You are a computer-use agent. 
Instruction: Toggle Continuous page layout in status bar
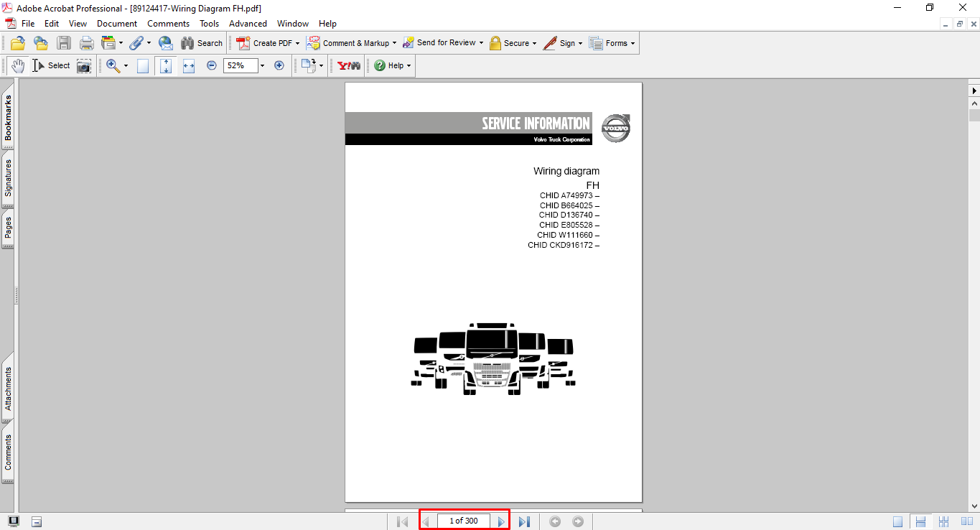[x=920, y=521]
